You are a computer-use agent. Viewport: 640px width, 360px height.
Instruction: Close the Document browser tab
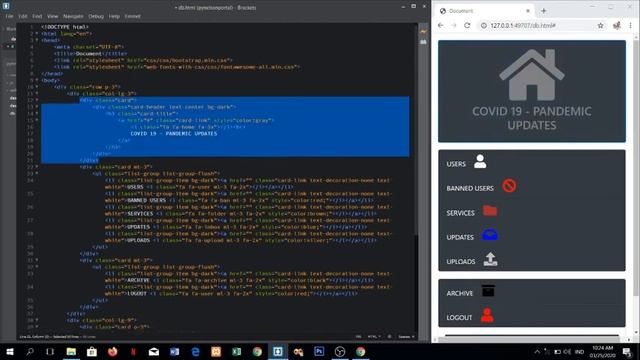pyautogui.click(x=528, y=11)
